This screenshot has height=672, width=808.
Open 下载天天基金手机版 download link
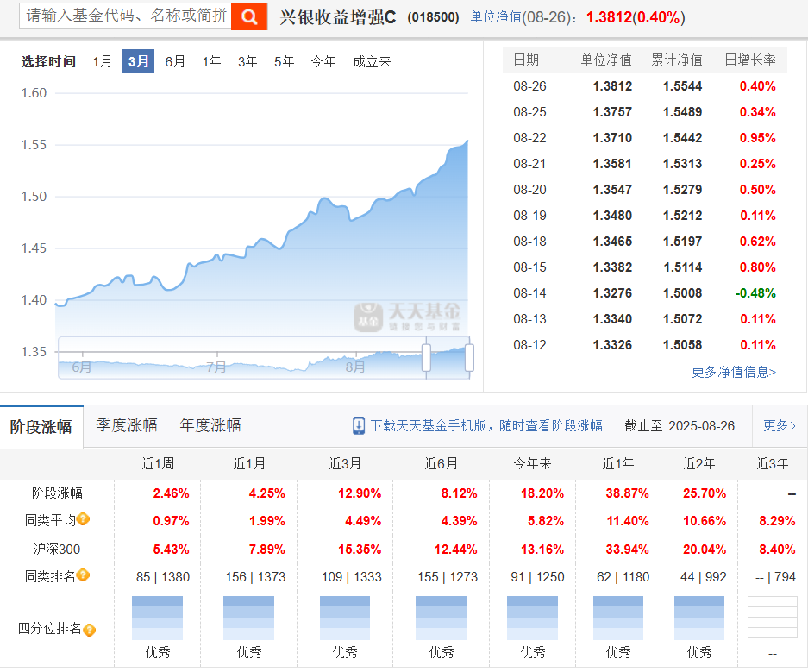pos(486,425)
